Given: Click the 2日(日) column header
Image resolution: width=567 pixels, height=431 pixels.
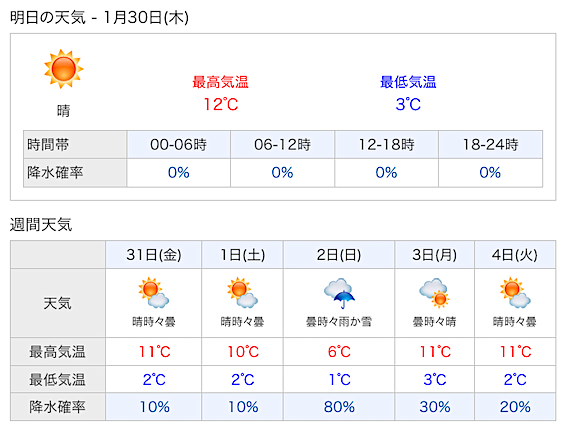Looking at the screenshot, I should 339,255.
